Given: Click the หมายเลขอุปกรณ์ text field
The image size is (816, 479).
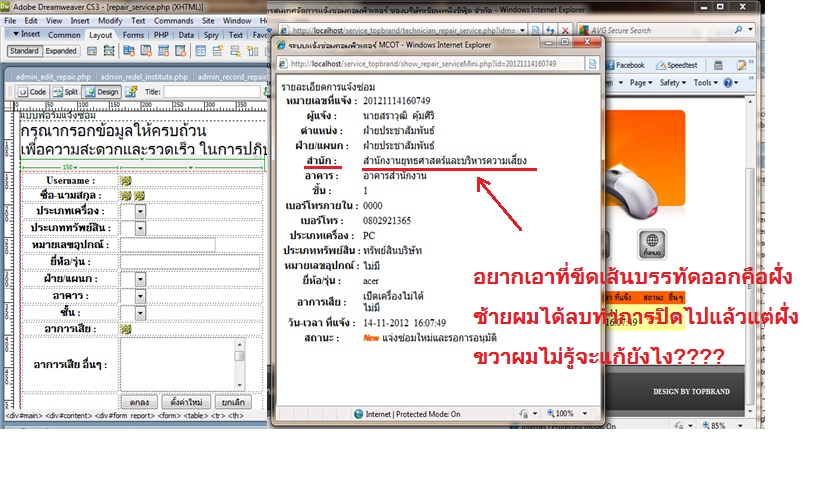Looking at the screenshot, I should coord(168,245).
